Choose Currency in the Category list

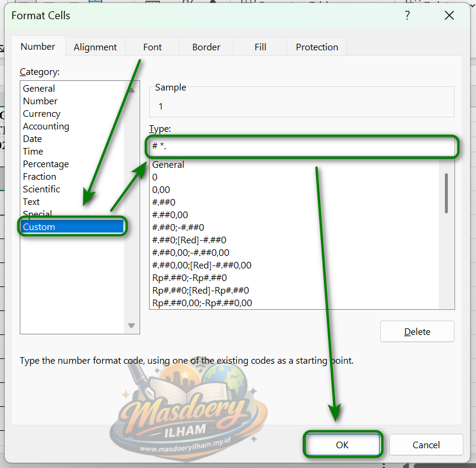coord(41,114)
